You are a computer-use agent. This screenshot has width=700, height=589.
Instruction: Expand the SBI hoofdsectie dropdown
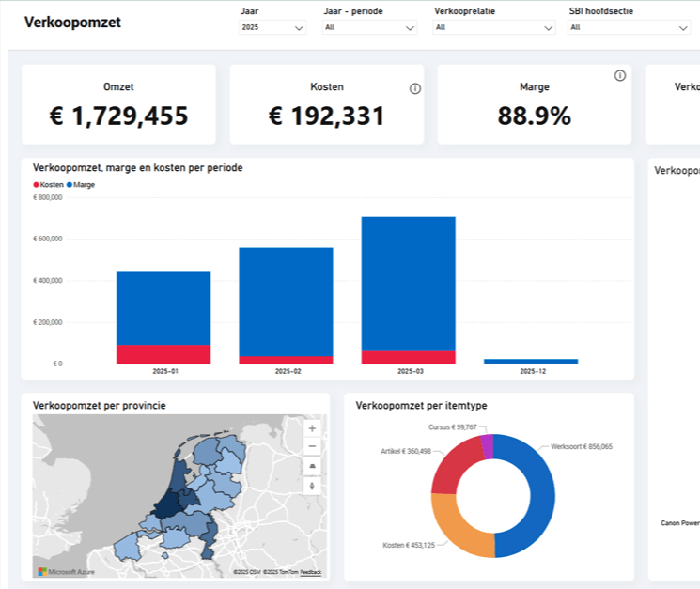pyautogui.click(x=630, y=28)
